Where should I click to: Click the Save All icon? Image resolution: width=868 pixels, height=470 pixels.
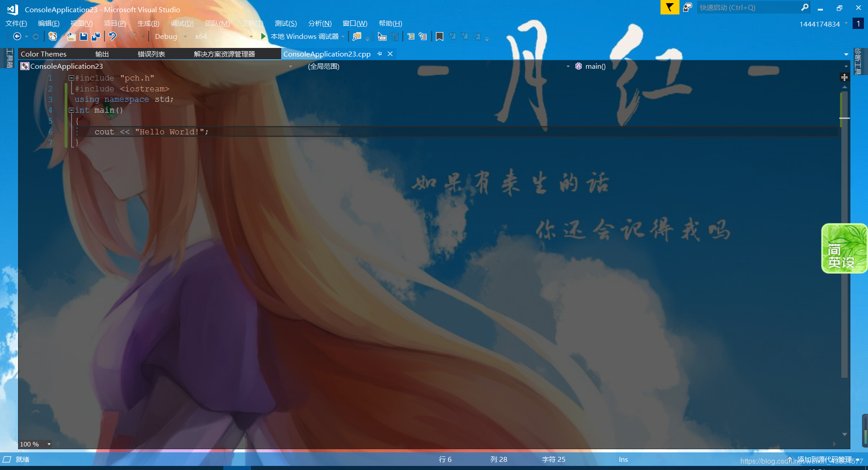(x=96, y=37)
